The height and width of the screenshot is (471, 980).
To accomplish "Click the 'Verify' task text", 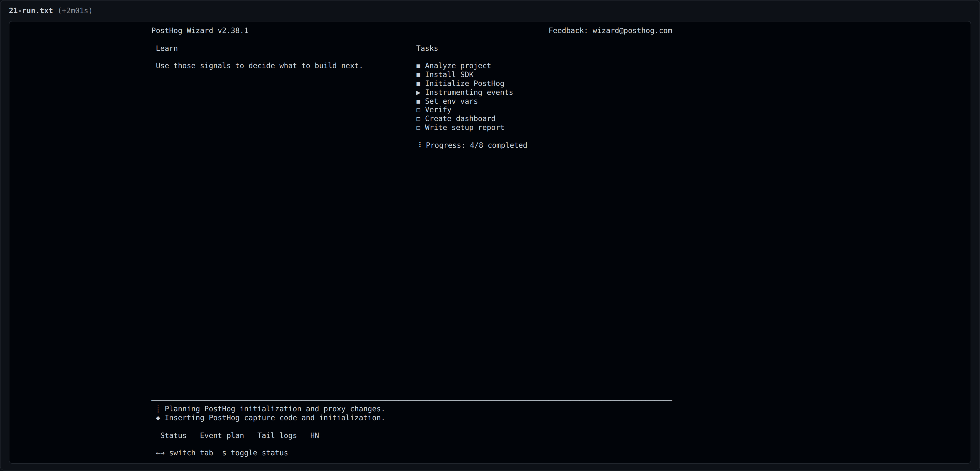I will tap(438, 110).
